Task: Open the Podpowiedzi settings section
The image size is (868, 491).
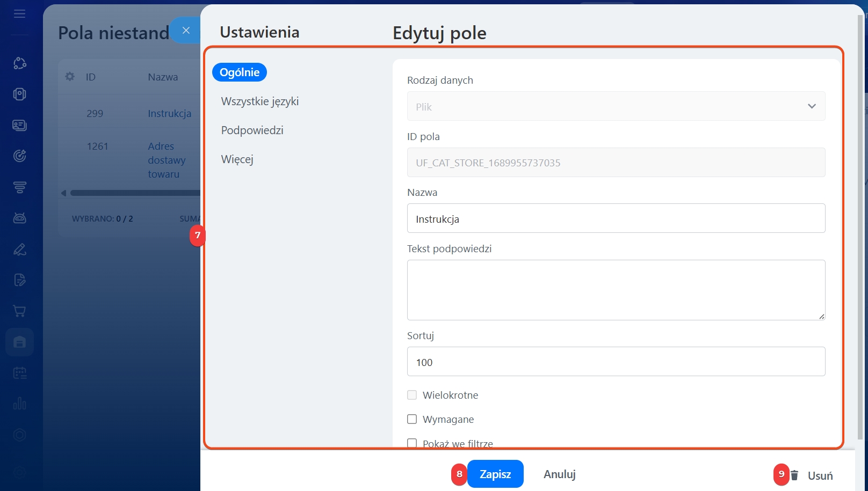Action: (x=252, y=130)
